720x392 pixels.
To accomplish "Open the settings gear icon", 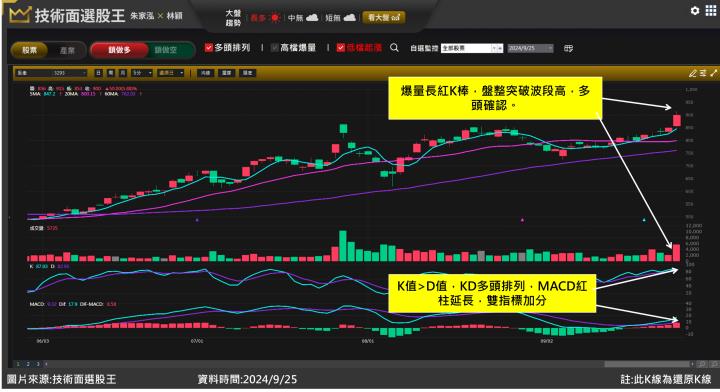I will [x=695, y=10].
